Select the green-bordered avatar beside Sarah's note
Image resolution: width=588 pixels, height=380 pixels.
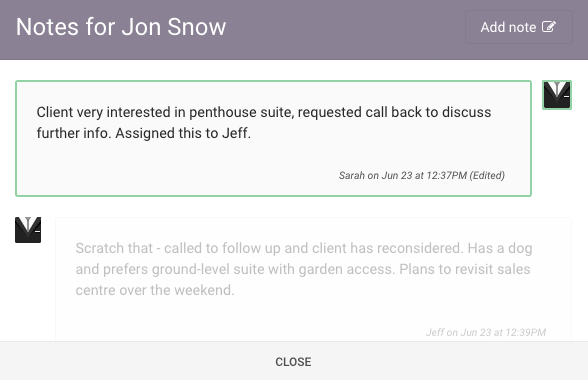[x=557, y=95]
